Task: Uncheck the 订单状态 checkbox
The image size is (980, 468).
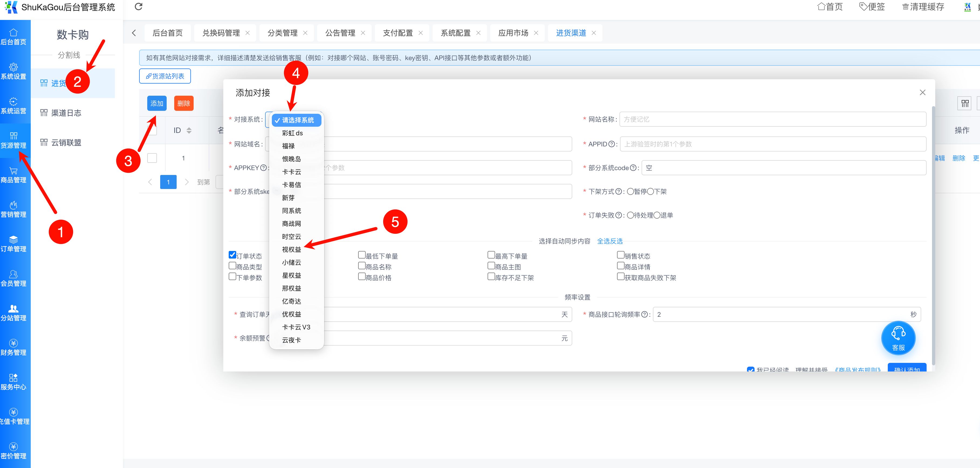Action: 232,255
